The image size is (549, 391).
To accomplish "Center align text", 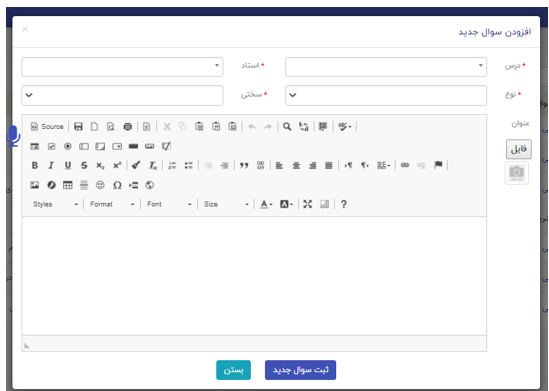I will pos(296,165).
